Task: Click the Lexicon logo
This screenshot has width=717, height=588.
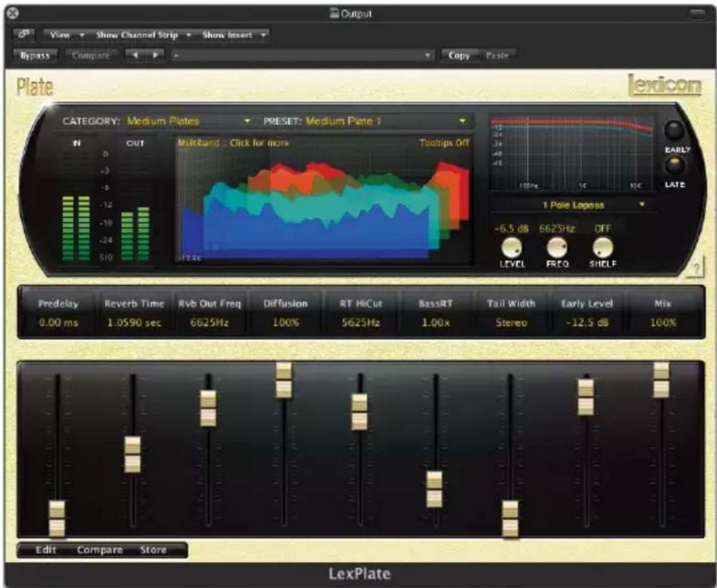Action: coord(664,85)
